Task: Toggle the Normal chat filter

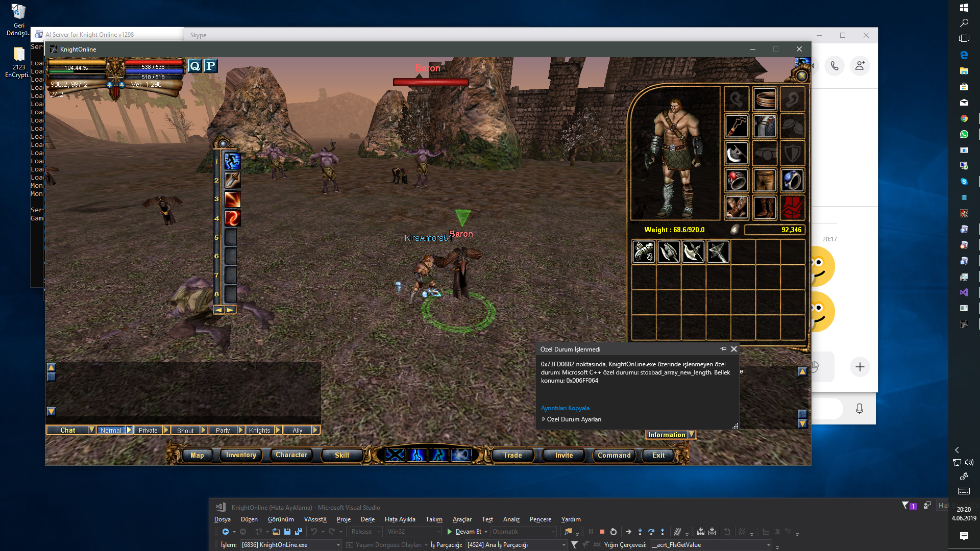Action: pos(111,430)
